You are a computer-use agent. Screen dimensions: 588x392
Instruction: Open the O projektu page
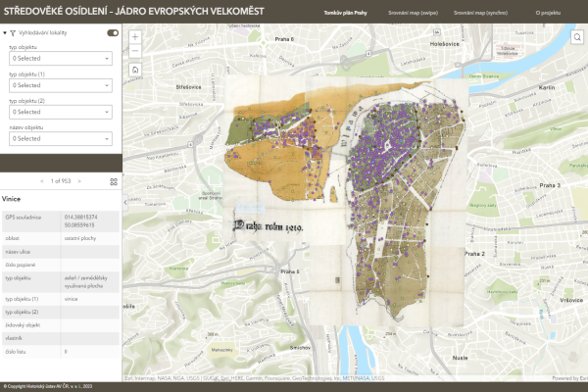(x=548, y=13)
